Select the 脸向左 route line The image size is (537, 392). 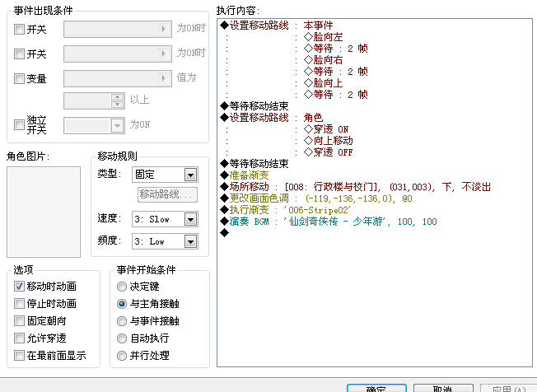tap(324, 37)
